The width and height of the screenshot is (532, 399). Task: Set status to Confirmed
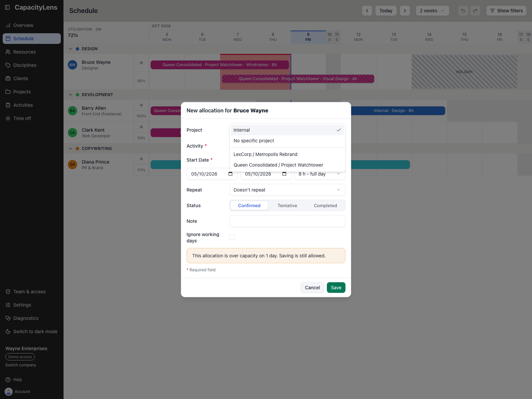tap(249, 205)
